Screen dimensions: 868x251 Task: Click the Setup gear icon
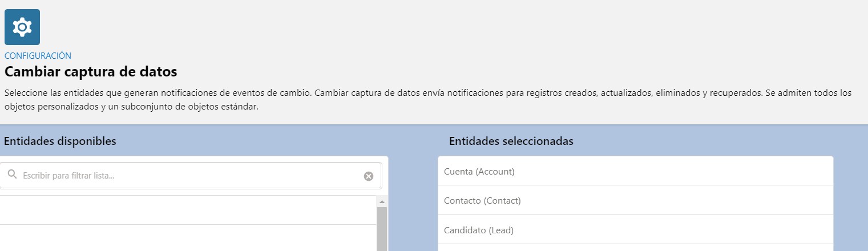click(22, 27)
